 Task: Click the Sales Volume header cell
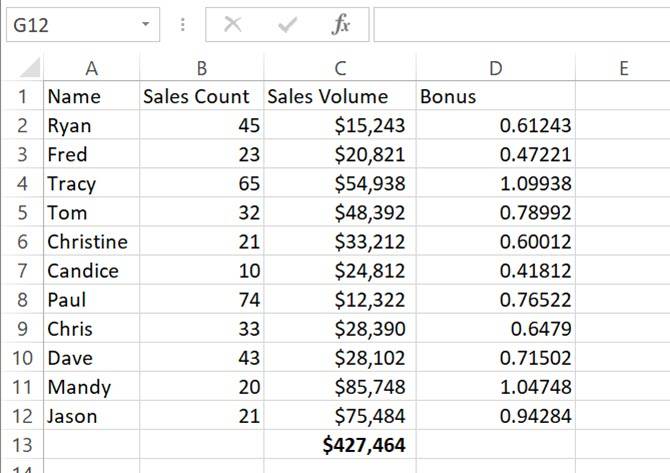click(339, 97)
